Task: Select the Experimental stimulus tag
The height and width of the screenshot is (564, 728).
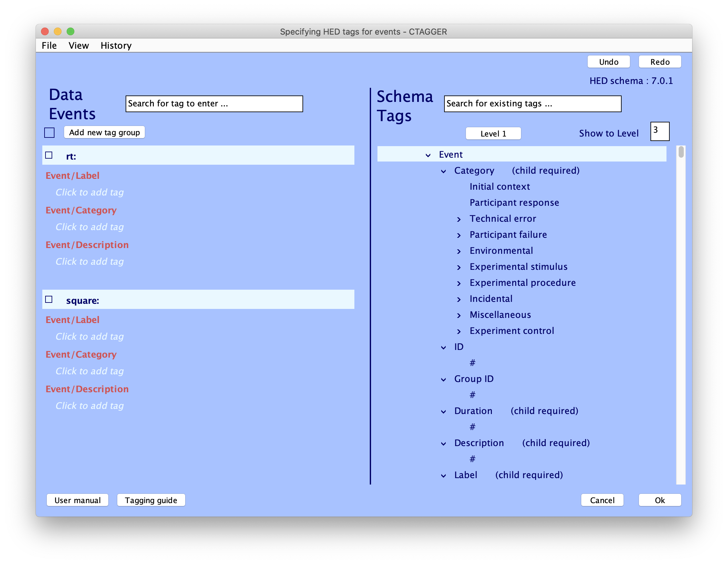Action: (518, 267)
